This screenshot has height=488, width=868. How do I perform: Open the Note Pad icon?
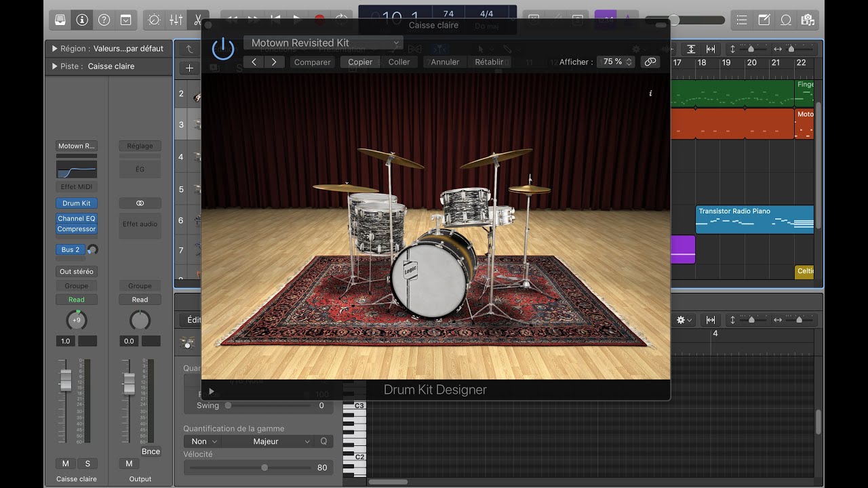764,20
